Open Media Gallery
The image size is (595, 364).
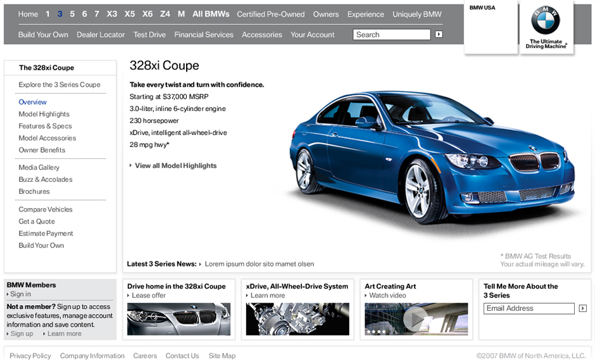[x=39, y=167]
